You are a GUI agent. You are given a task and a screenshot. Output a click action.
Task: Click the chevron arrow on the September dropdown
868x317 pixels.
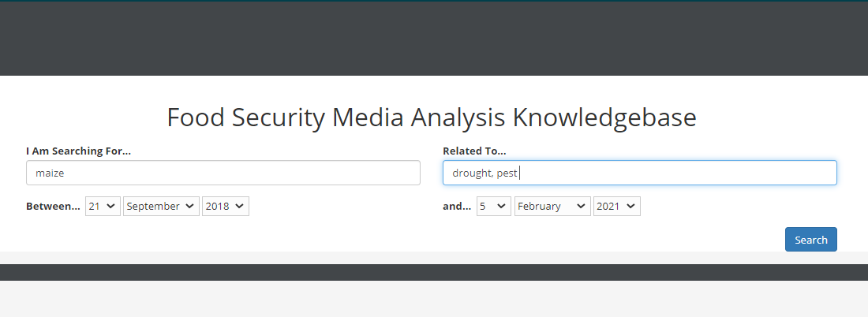point(190,206)
